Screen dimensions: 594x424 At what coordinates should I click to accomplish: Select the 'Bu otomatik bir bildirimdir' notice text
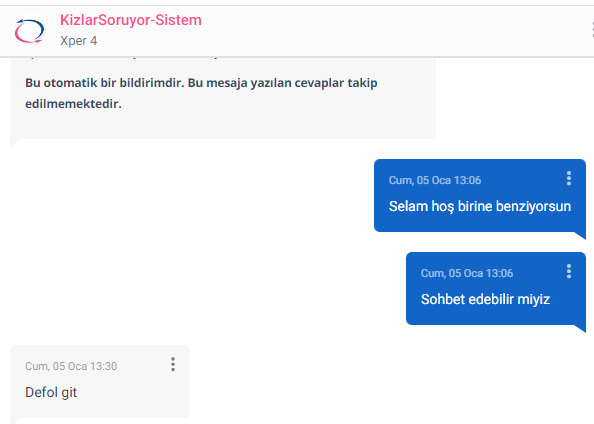(201, 93)
